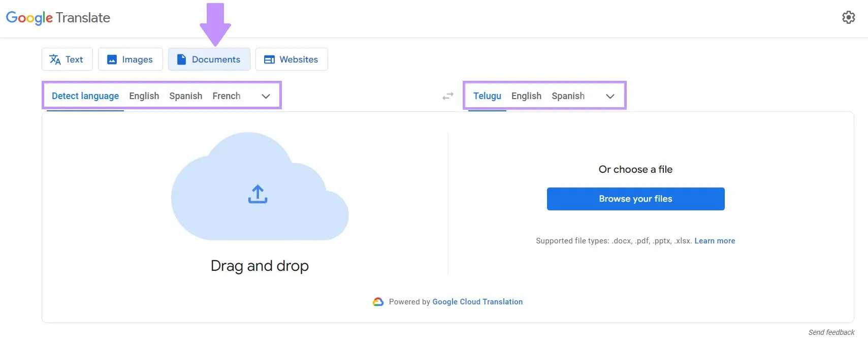
Task: Click the Browse your files button
Action: [x=635, y=199]
